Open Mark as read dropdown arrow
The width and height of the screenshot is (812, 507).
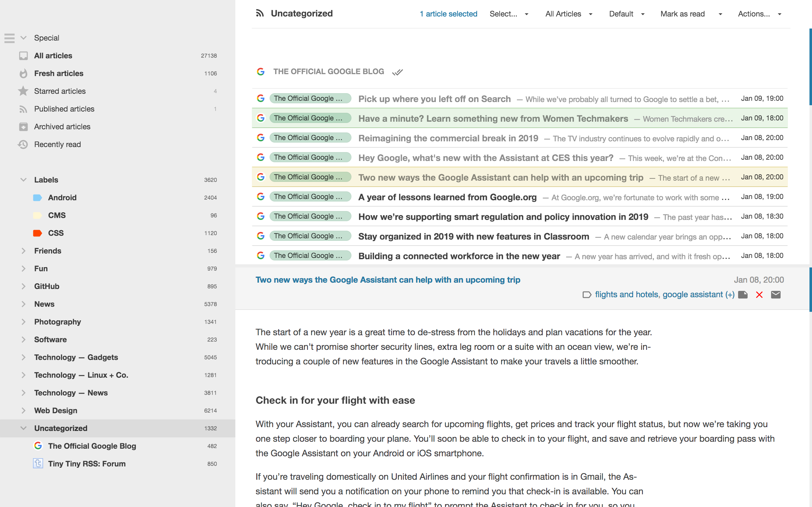pos(720,14)
